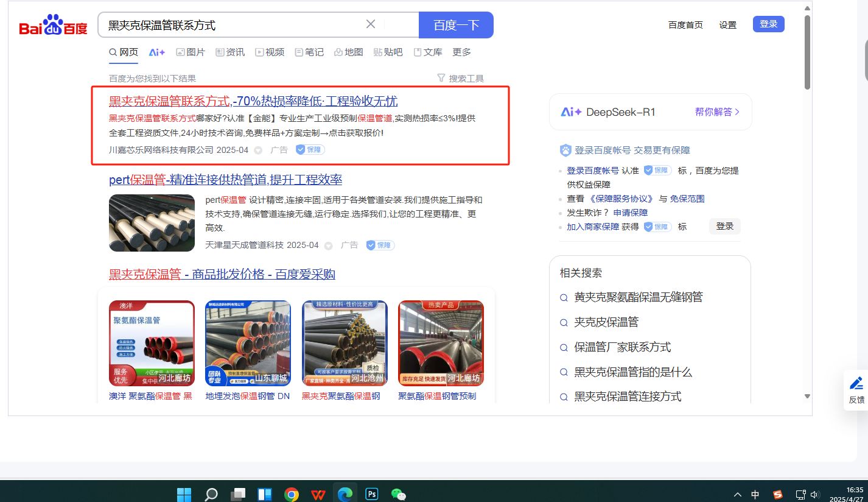The image size is (868, 502).
Task: Click 帮你解答 in DeepSeek-R1 card
Action: click(x=717, y=112)
